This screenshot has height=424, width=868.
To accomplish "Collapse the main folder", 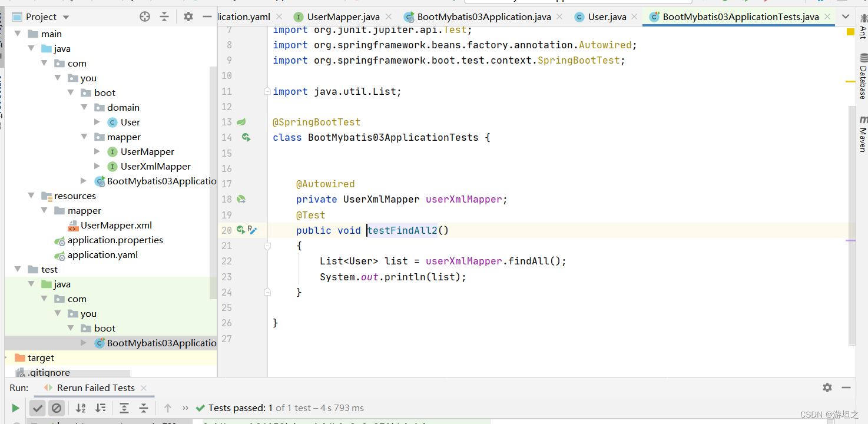I will 18,34.
